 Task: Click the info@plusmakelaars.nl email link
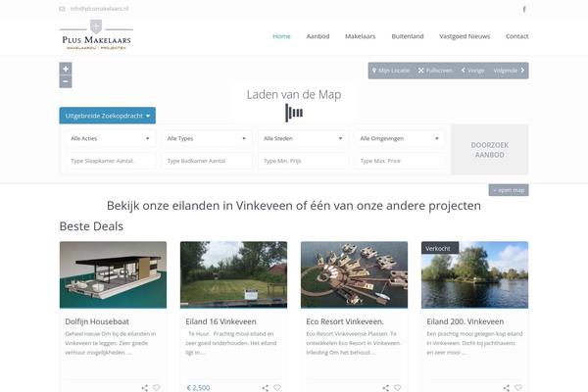coord(99,9)
